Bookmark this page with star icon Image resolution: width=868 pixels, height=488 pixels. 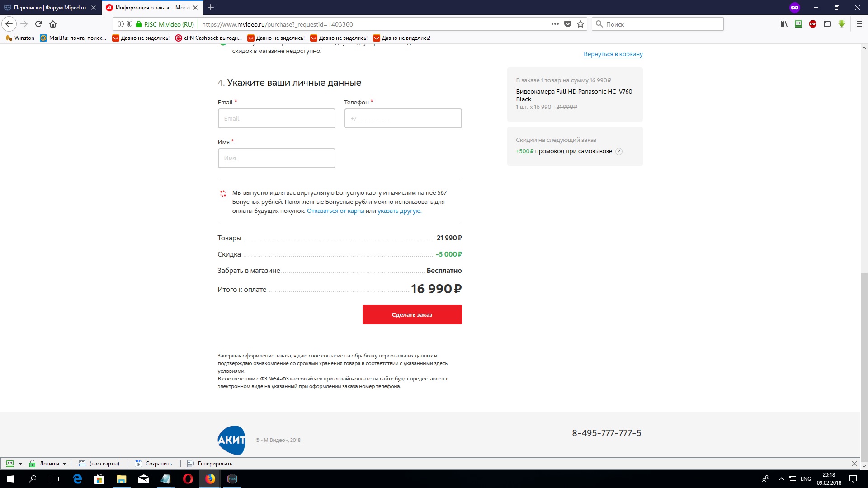coord(580,24)
